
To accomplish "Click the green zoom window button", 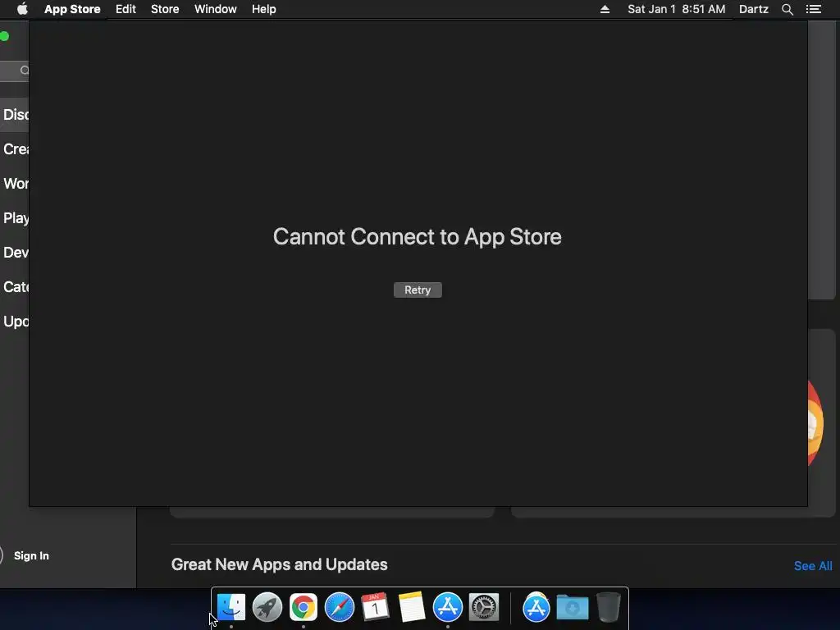I will 4,36.
